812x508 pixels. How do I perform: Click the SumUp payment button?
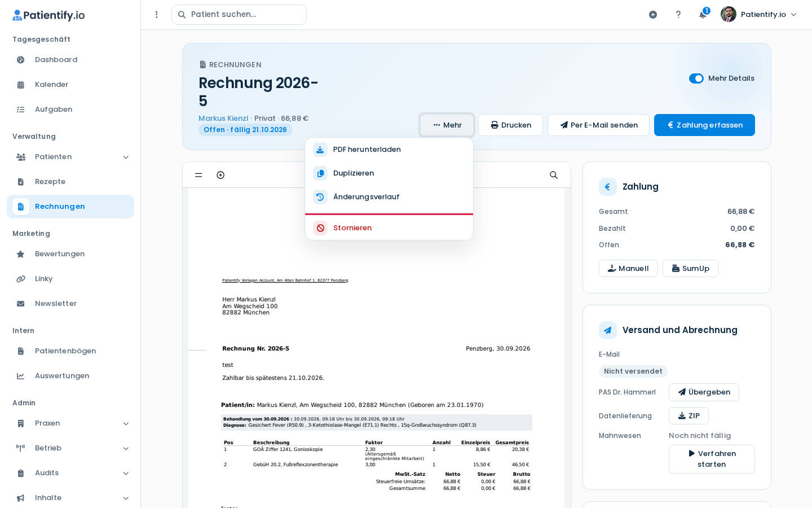click(x=690, y=269)
